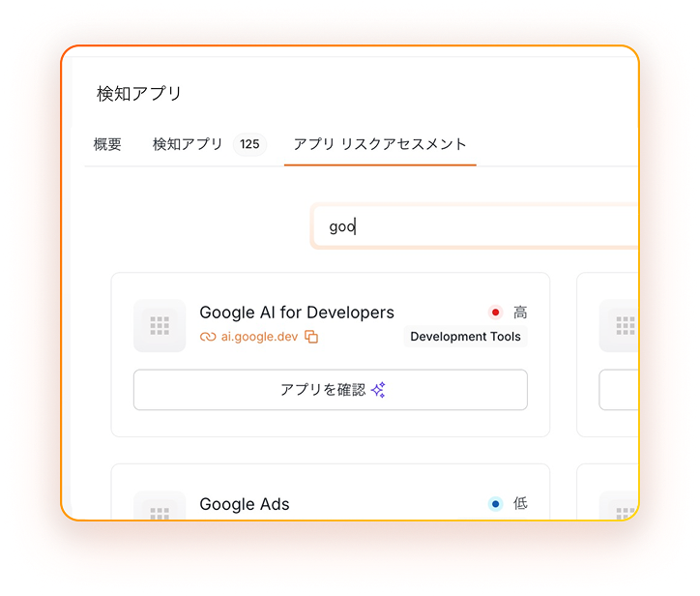Click the app icon on the right-side top card
Screen dimensions: 700x596
click(x=620, y=326)
